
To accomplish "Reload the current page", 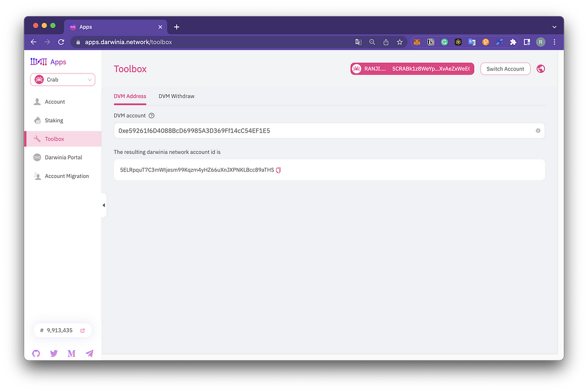I will [x=61, y=42].
